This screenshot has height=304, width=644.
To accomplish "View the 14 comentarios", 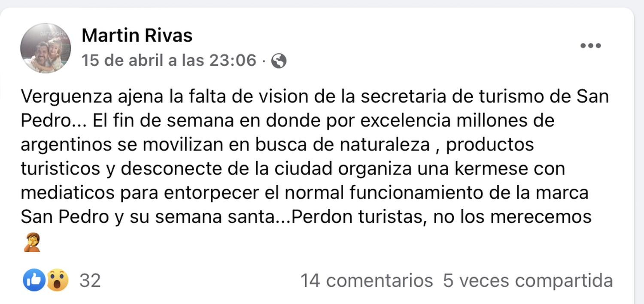I will pyautogui.click(x=366, y=281).
